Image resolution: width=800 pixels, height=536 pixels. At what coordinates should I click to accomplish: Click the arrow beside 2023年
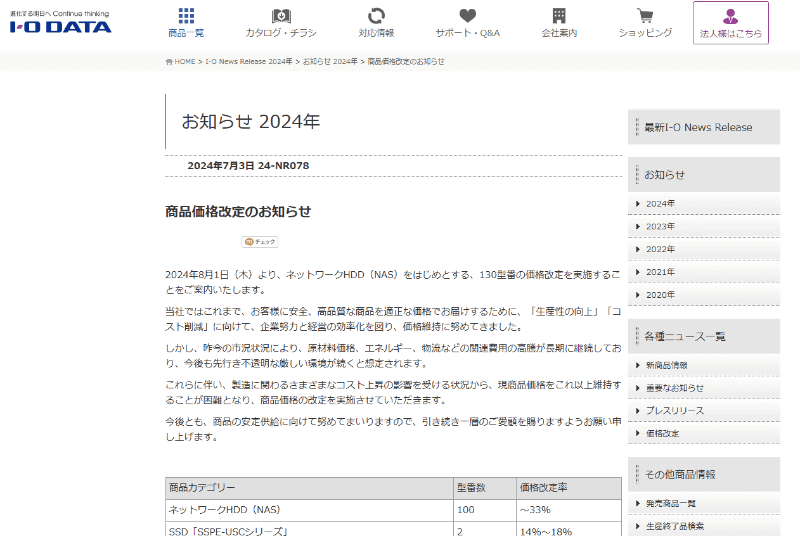click(x=638, y=226)
